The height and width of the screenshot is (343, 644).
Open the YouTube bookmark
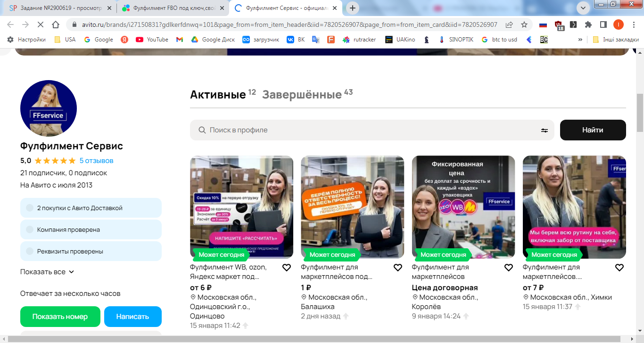pyautogui.click(x=152, y=40)
